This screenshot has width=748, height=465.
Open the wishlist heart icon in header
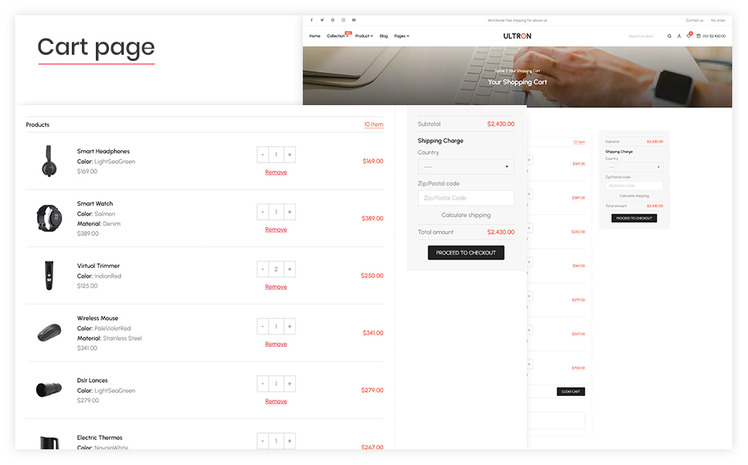coord(688,36)
